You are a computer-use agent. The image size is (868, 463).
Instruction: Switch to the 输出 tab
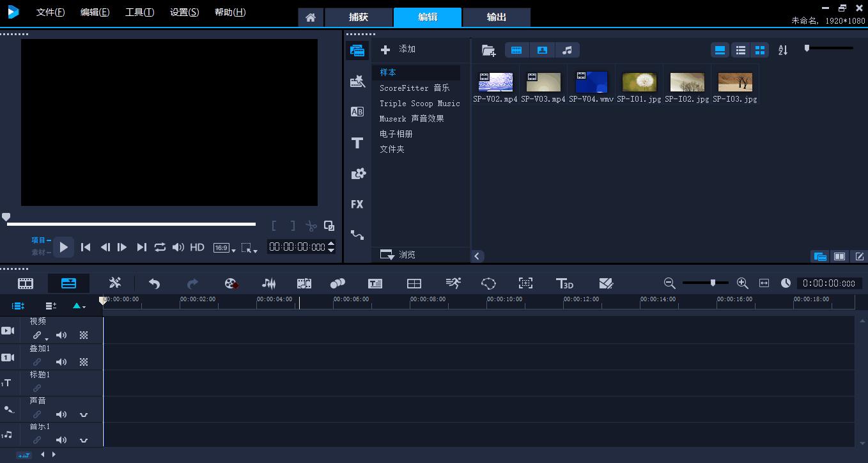point(497,17)
